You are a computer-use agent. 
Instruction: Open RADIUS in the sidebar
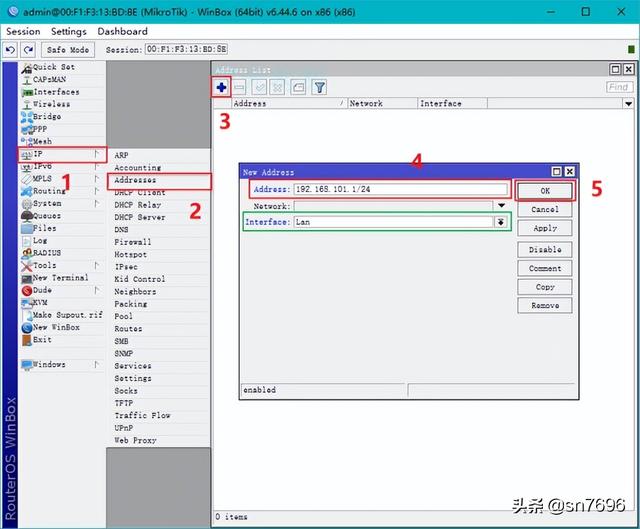pyautogui.click(x=63, y=253)
